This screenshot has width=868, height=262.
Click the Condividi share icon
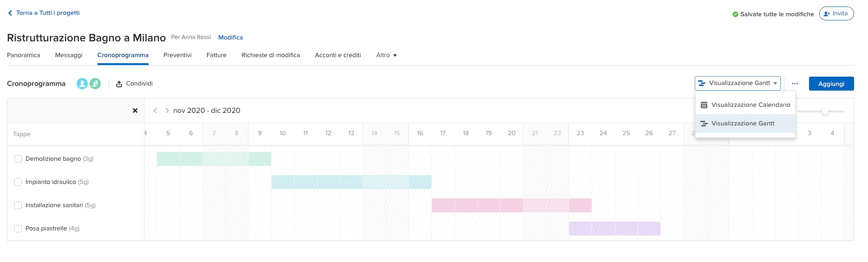coord(119,84)
